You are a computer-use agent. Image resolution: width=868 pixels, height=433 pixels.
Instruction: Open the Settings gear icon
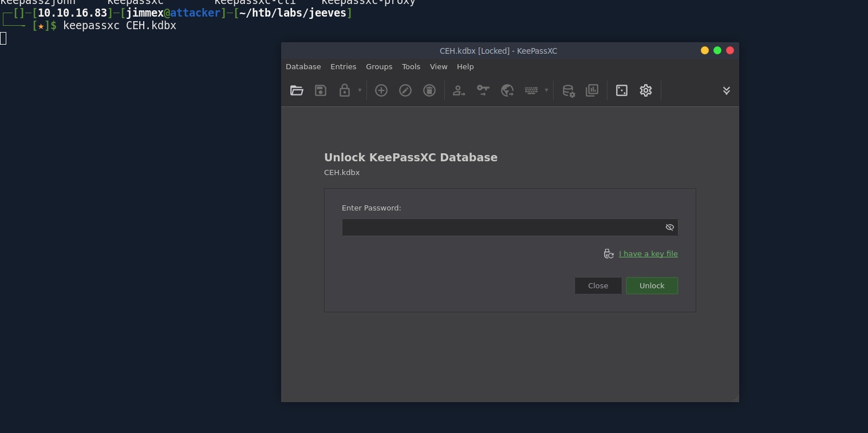[646, 90]
